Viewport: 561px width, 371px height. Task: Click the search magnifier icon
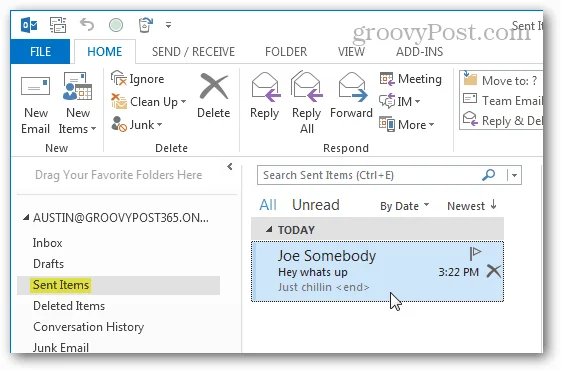coord(489,175)
